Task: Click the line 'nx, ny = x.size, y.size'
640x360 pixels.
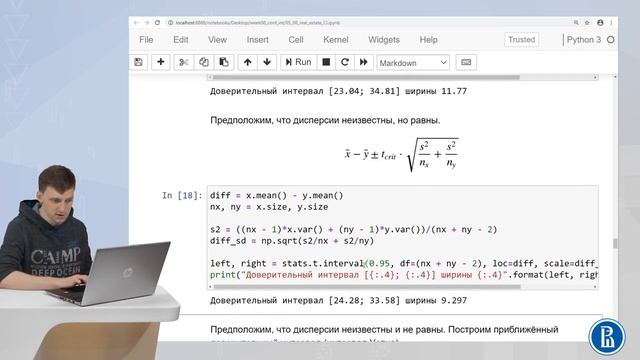Action: click(269, 207)
